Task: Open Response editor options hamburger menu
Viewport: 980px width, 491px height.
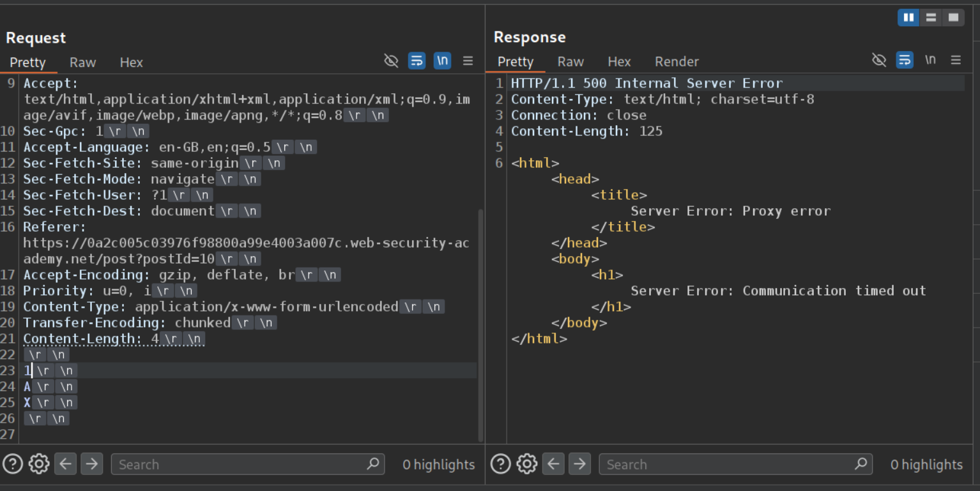Action: (x=956, y=60)
